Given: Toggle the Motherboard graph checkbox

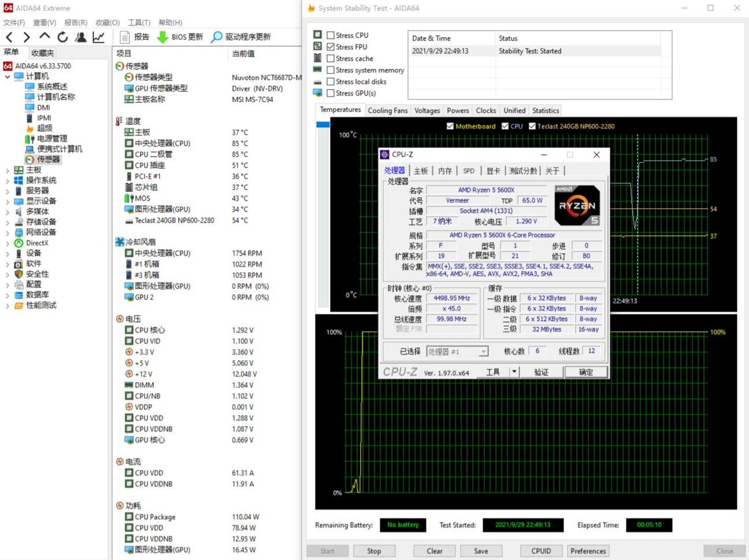Looking at the screenshot, I should pyautogui.click(x=450, y=126).
